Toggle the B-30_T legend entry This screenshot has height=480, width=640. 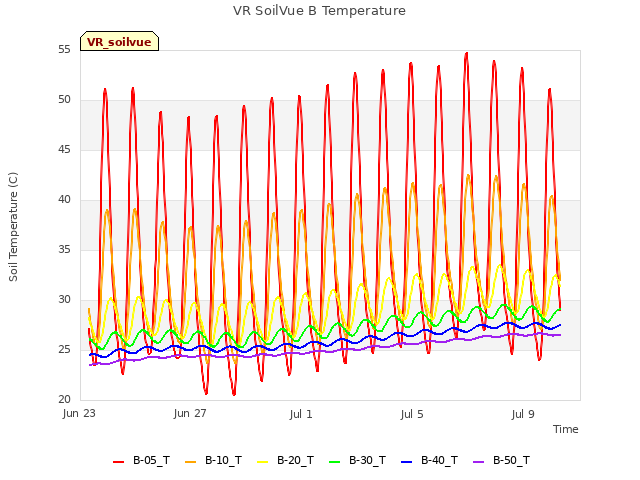tap(357, 461)
